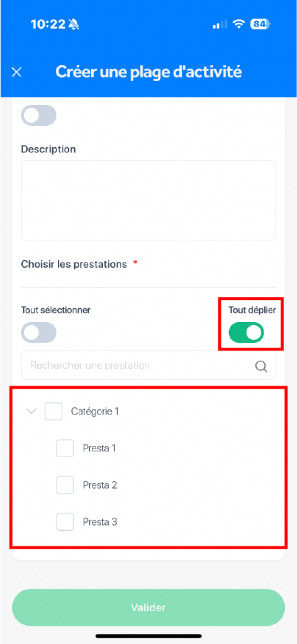Tap the silent mode bell icon
Screen dimensions: 297x644
pos(74,25)
